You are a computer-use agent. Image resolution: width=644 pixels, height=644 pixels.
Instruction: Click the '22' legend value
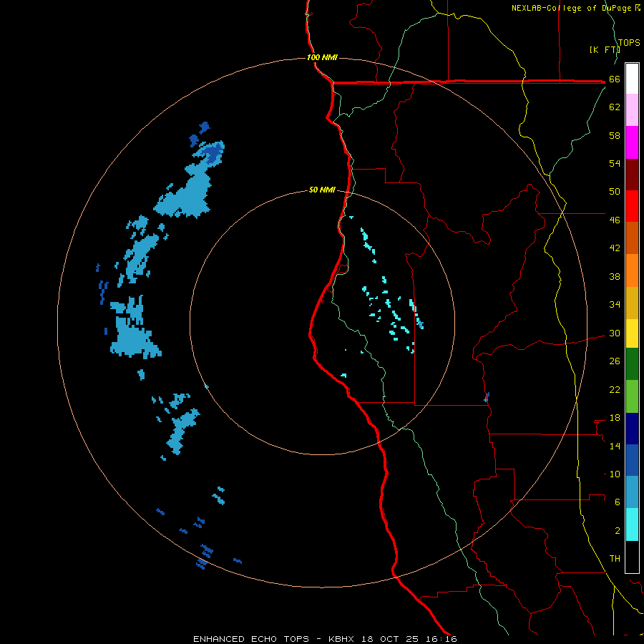(615, 389)
